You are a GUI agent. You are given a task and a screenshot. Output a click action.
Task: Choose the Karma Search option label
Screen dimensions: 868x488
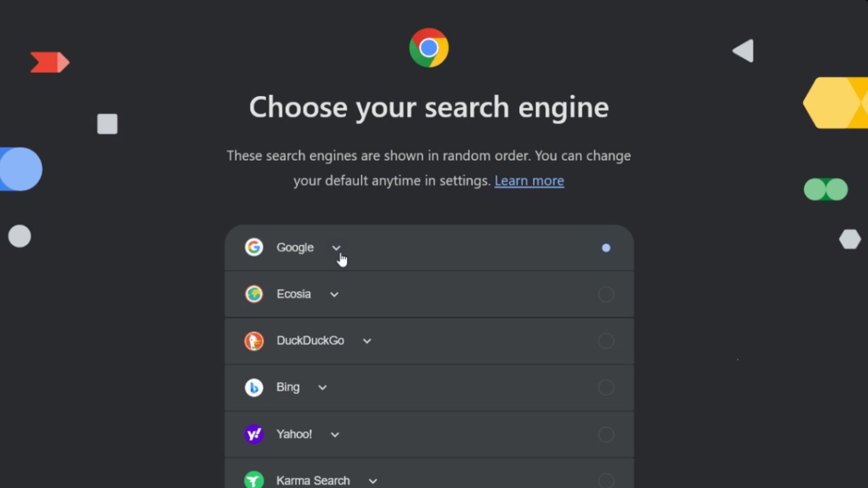[313, 480]
